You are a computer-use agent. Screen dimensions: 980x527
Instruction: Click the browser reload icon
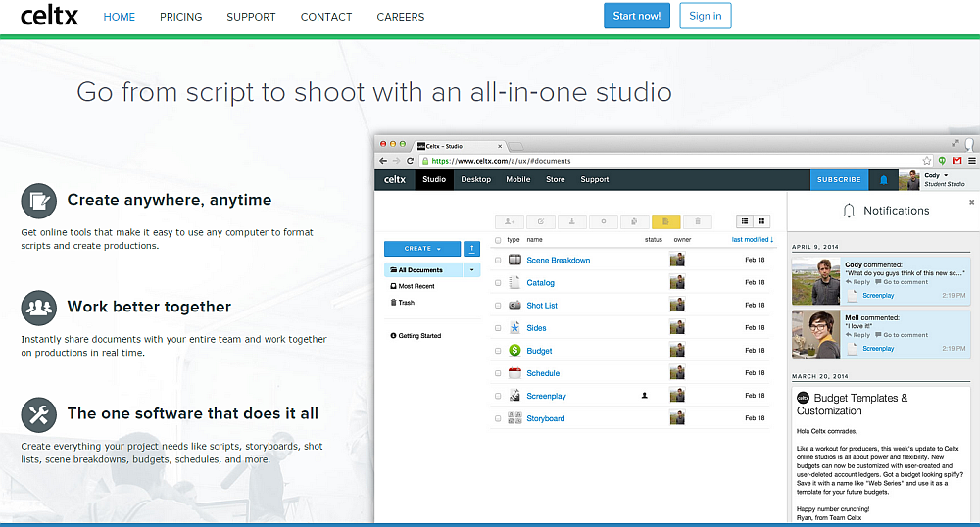(410, 161)
